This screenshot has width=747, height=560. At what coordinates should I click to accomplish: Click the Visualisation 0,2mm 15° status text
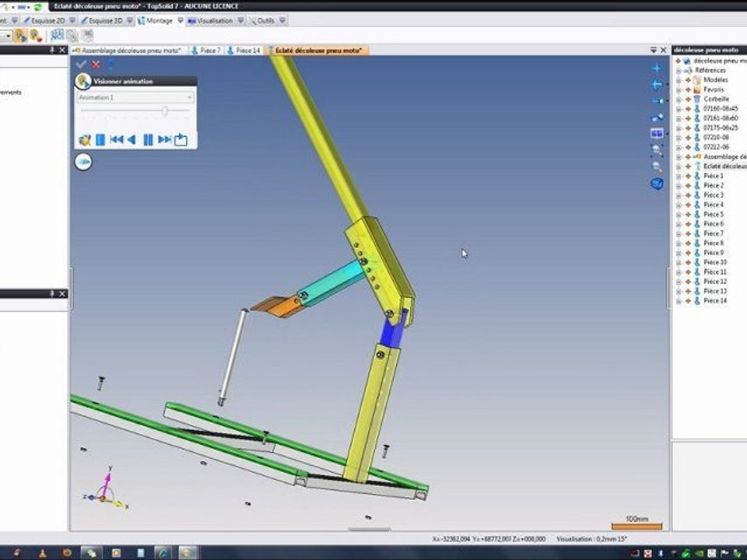[591, 539]
